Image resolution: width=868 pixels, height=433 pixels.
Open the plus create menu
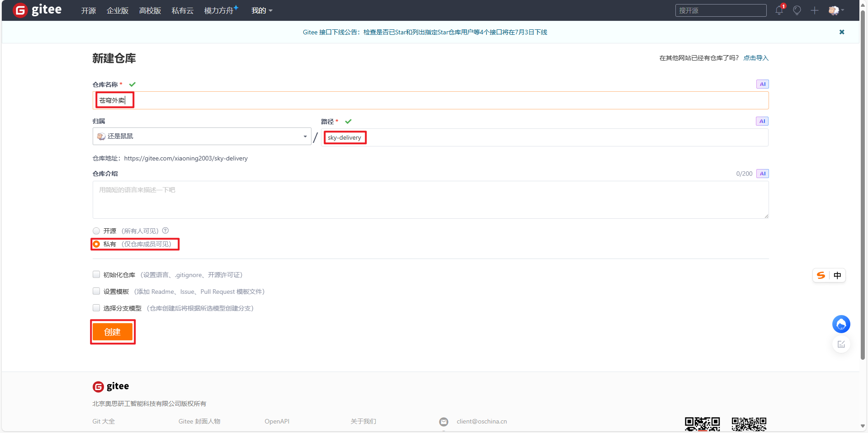815,10
